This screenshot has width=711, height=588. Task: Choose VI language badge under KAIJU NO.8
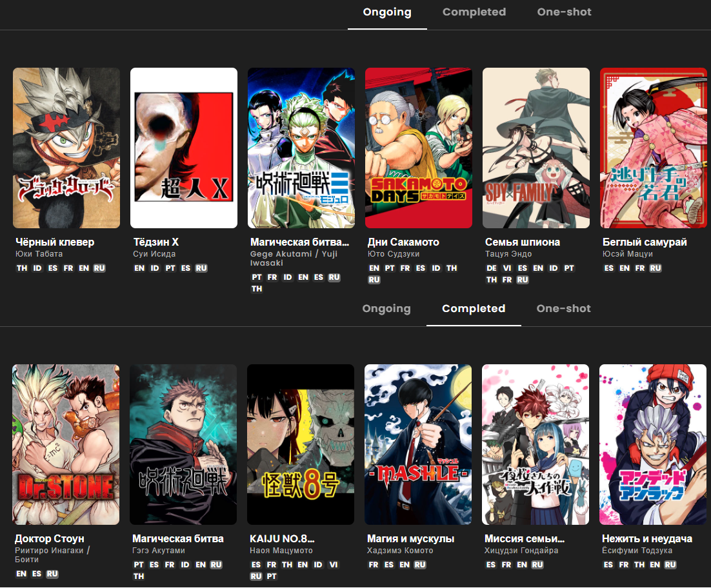point(334,565)
